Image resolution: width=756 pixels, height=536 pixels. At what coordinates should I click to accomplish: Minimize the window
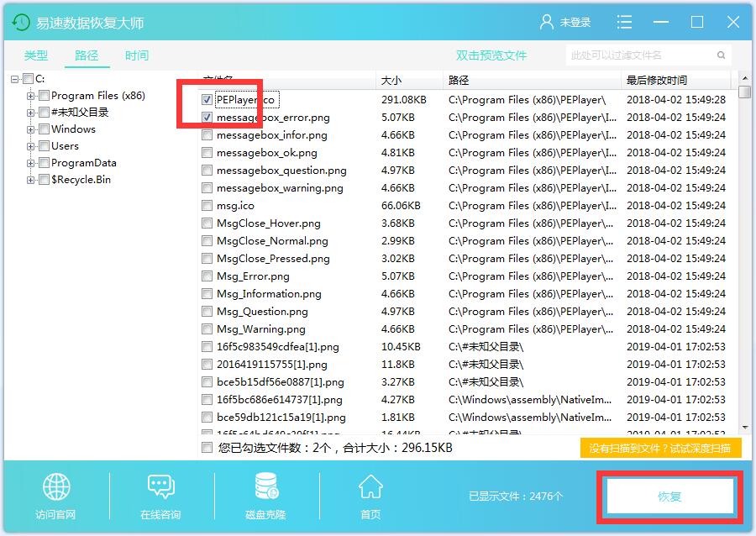(660, 22)
